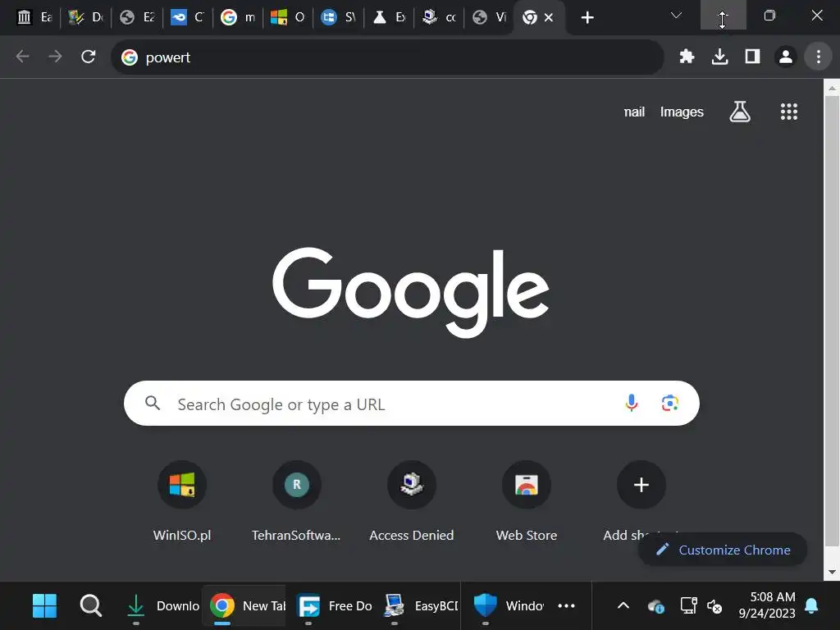Open Search Labs flask icon
The width and height of the screenshot is (840, 630).
tap(740, 112)
